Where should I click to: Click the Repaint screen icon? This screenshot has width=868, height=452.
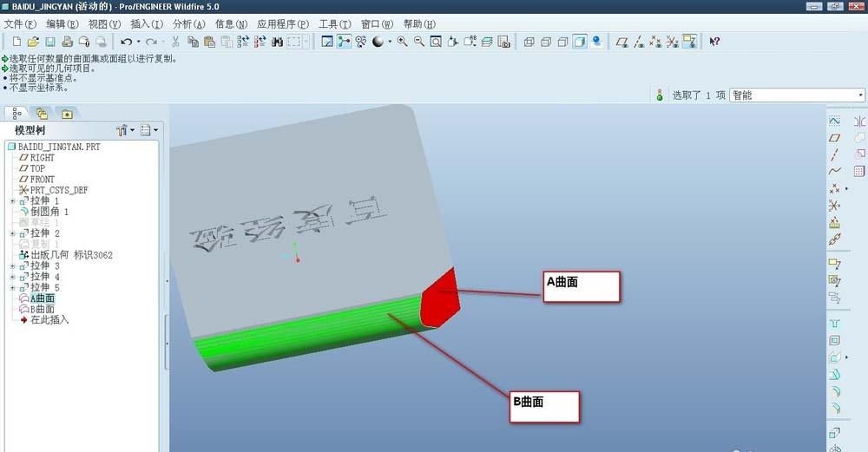click(x=327, y=42)
